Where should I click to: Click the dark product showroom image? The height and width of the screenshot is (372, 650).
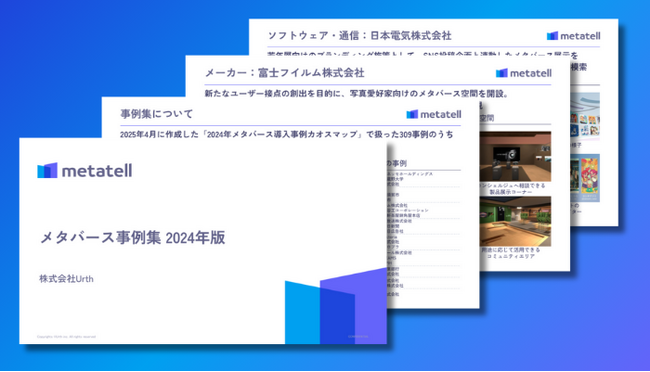[515, 157]
